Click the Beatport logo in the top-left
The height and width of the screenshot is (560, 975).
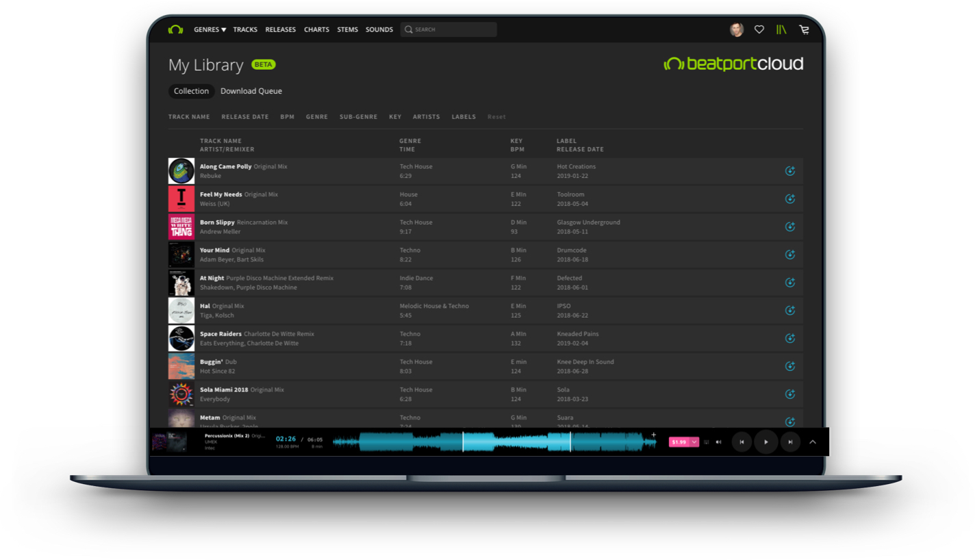pyautogui.click(x=176, y=29)
